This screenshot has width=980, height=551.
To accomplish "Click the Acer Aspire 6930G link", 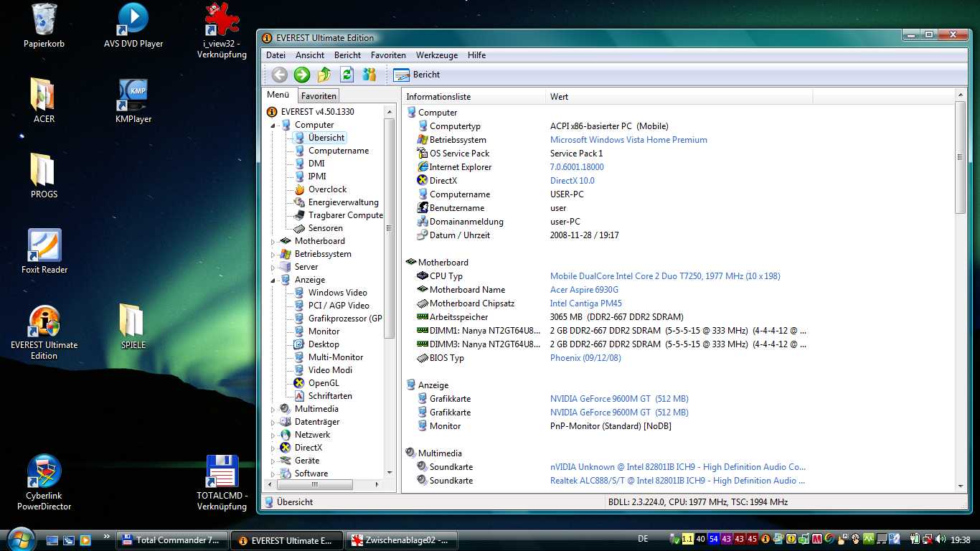I will coord(584,290).
